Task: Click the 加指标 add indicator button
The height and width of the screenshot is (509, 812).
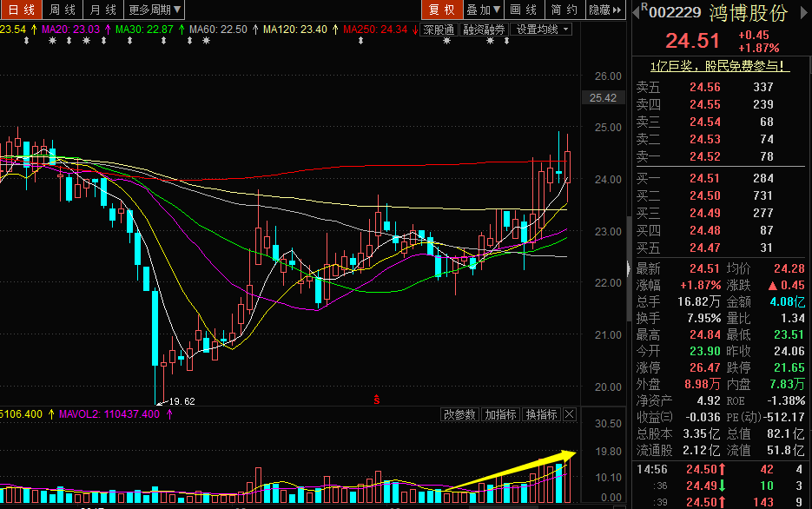Action: click(x=500, y=414)
